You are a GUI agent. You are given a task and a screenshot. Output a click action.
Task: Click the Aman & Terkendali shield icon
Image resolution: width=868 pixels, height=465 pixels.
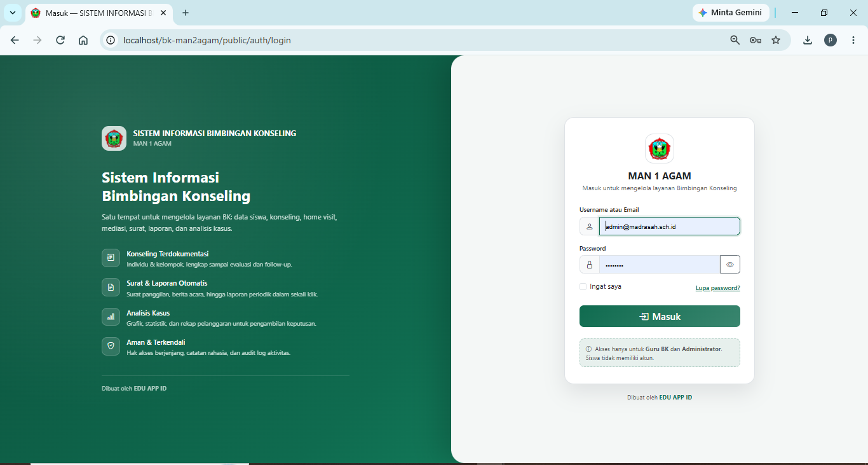[111, 346]
